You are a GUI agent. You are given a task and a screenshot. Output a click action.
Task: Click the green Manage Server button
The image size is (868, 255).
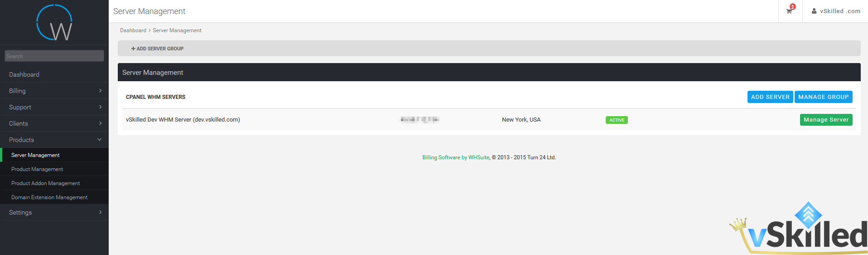tap(826, 120)
